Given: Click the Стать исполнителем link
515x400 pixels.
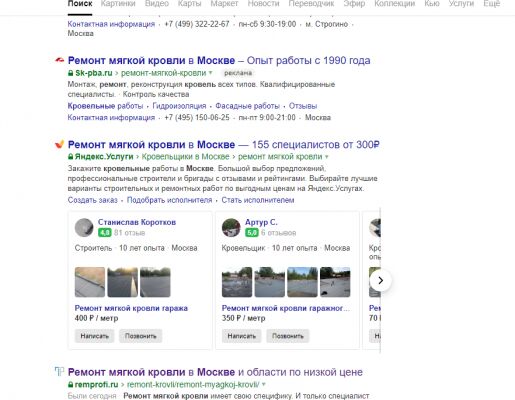Looking at the screenshot, I should pyautogui.click(x=258, y=200).
